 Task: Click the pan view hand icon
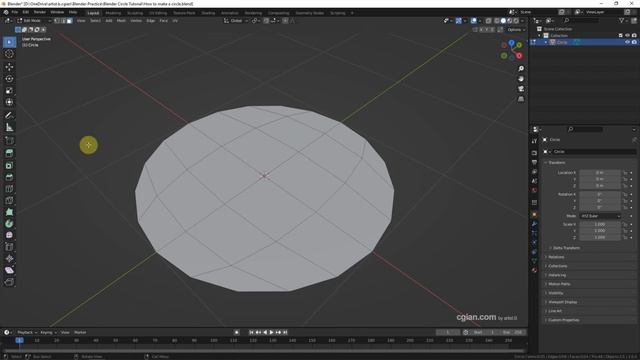coord(521,79)
